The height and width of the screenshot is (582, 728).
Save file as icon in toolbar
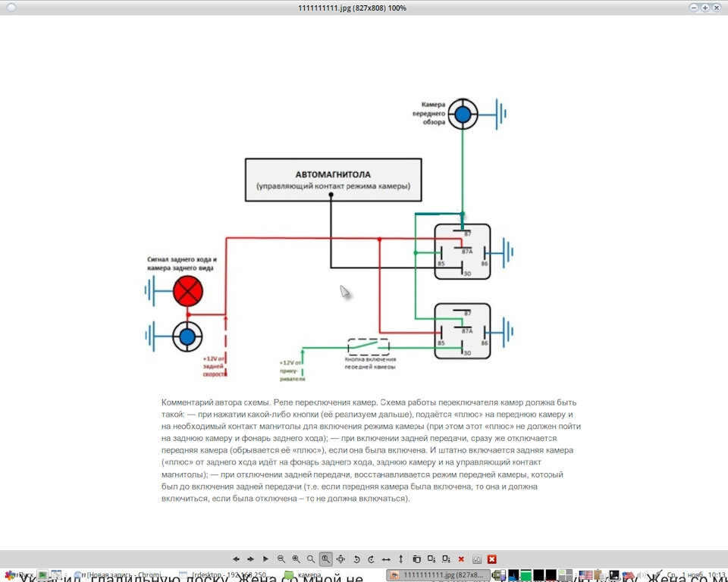[446, 559]
